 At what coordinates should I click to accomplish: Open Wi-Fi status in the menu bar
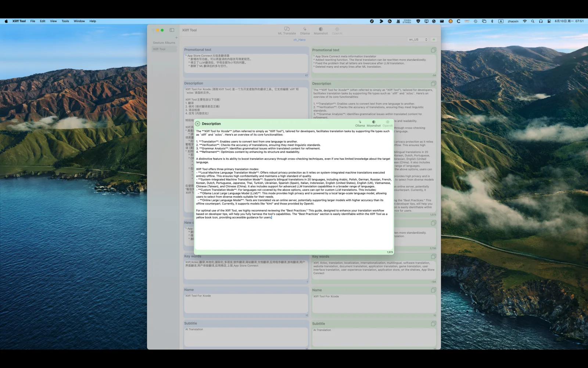pyautogui.click(x=524, y=21)
